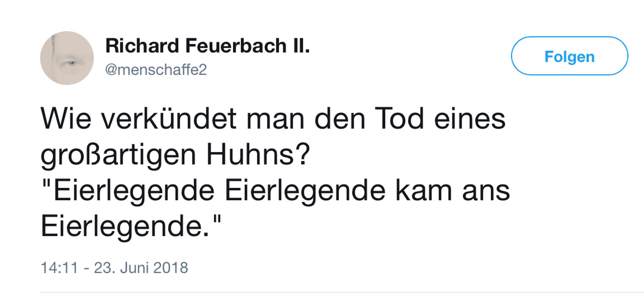Screen dimensions: 644x293
Task: Click "Feuerbach" in the display name
Action: click(236, 46)
